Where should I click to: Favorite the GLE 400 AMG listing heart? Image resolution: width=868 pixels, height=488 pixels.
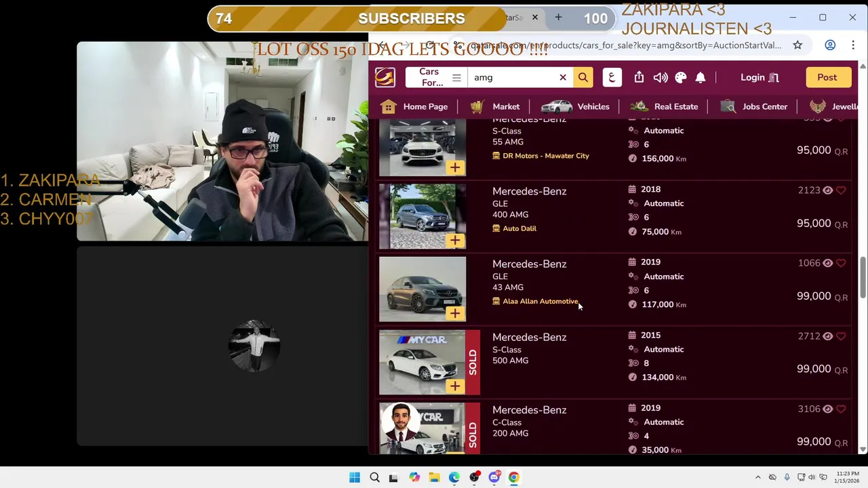coord(841,190)
